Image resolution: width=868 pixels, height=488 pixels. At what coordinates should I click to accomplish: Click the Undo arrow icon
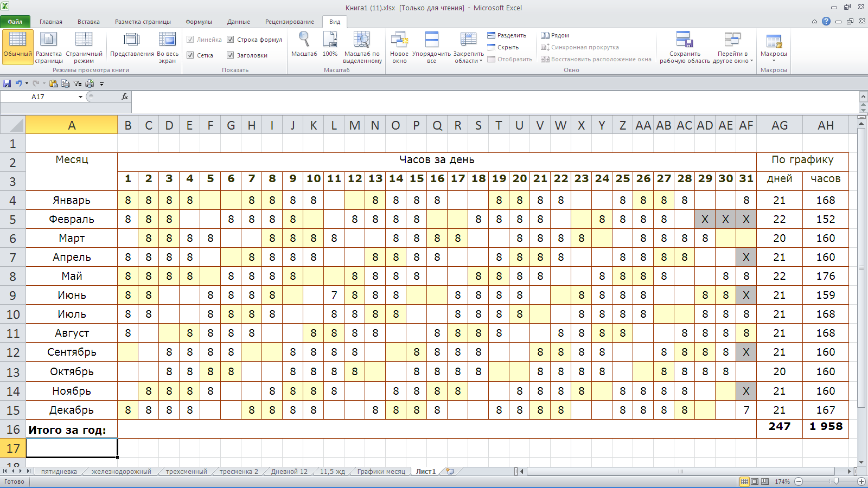[x=18, y=84]
